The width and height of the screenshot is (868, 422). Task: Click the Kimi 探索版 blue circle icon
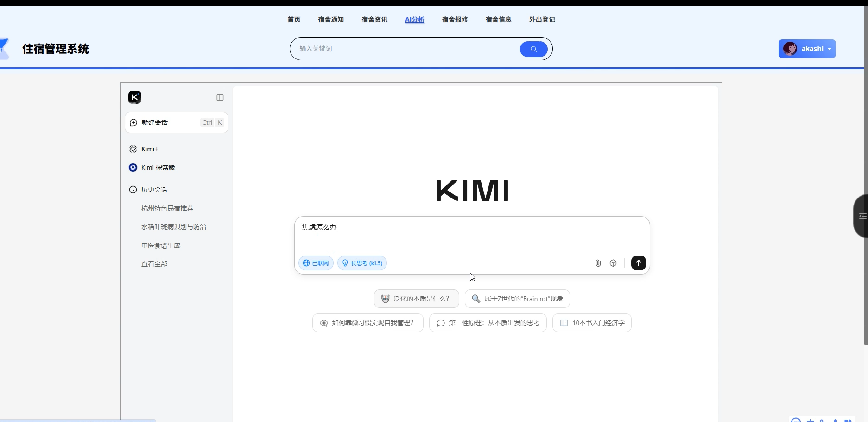pos(133,167)
